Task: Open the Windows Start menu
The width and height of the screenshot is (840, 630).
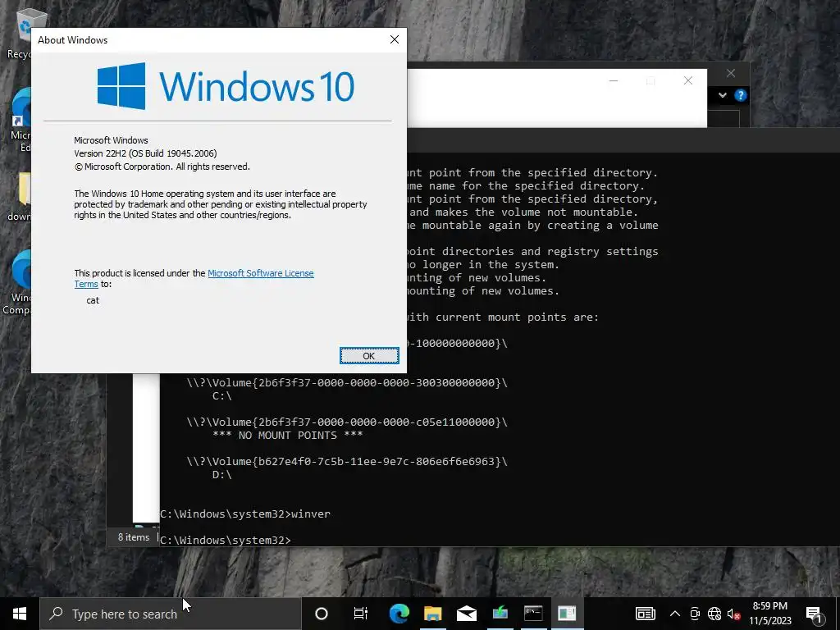Action: [x=20, y=614]
